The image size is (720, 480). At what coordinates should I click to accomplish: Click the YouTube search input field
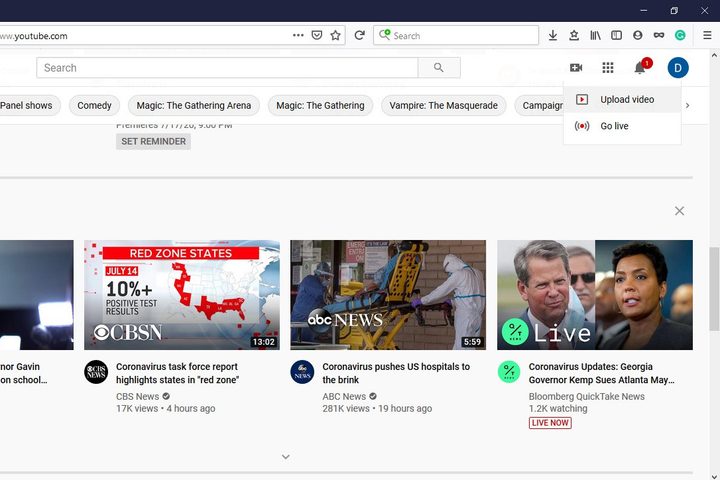point(227,68)
